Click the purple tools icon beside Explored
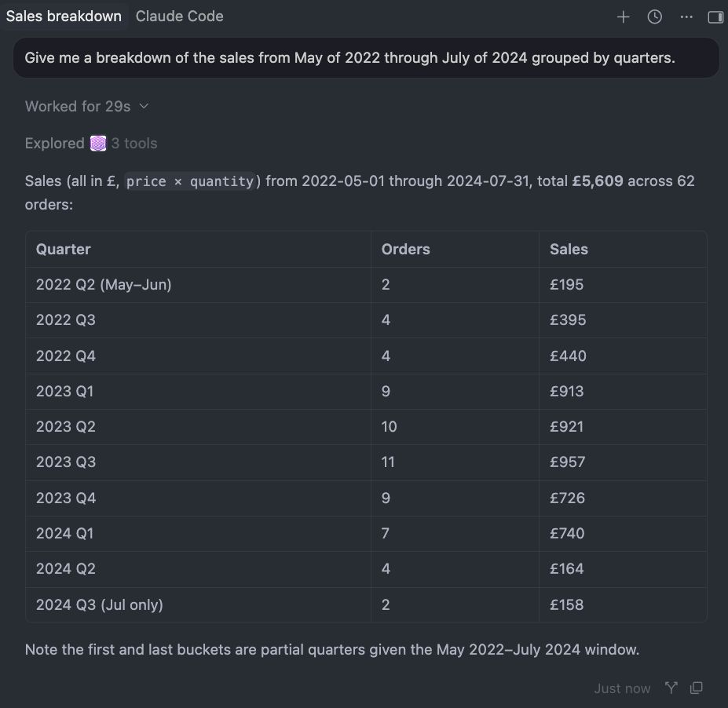This screenshot has width=728, height=708. (x=98, y=144)
